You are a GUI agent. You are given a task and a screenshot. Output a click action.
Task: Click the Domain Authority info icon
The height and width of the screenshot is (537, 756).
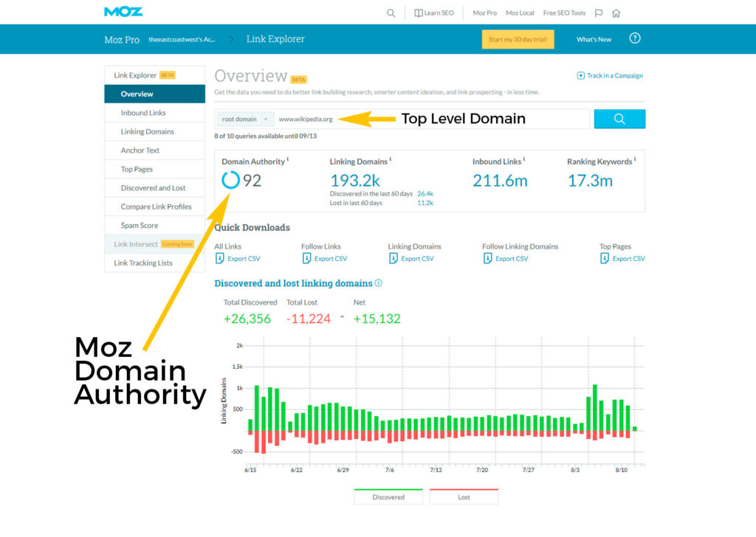click(x=288, y=159)
